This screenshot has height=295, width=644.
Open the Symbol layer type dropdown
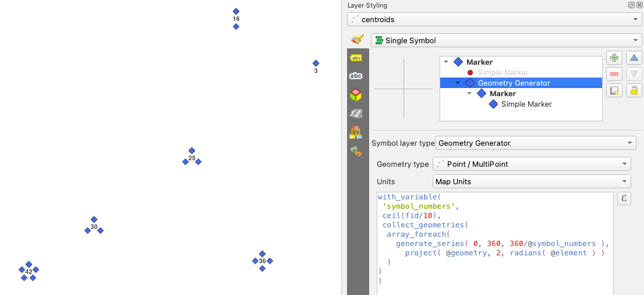pyautogui.click(x=536, y=143)
